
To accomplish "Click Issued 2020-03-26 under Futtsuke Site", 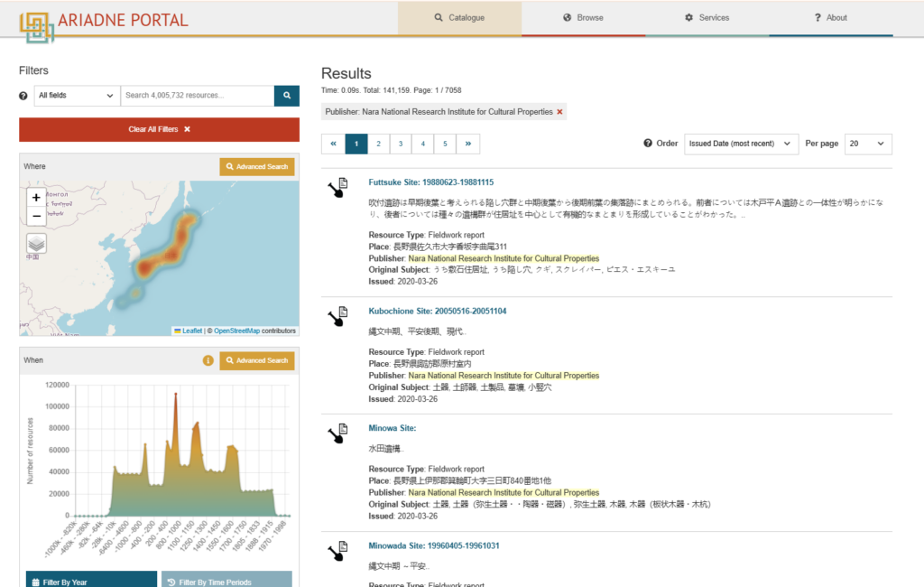I will [403, 282].
